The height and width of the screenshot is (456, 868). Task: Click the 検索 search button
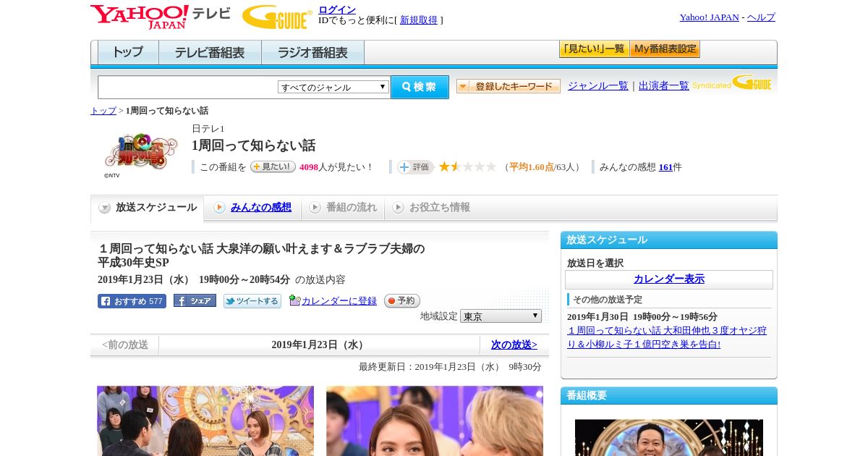(x=420, y=87)
